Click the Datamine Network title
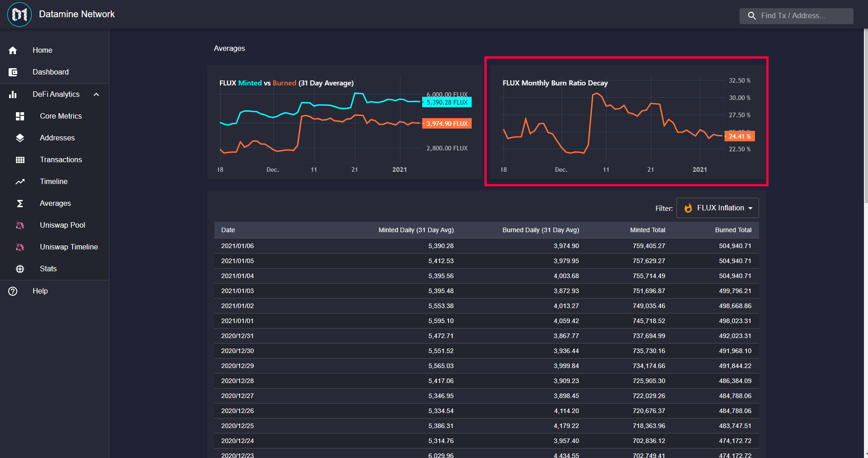 (x=77, y=15)
